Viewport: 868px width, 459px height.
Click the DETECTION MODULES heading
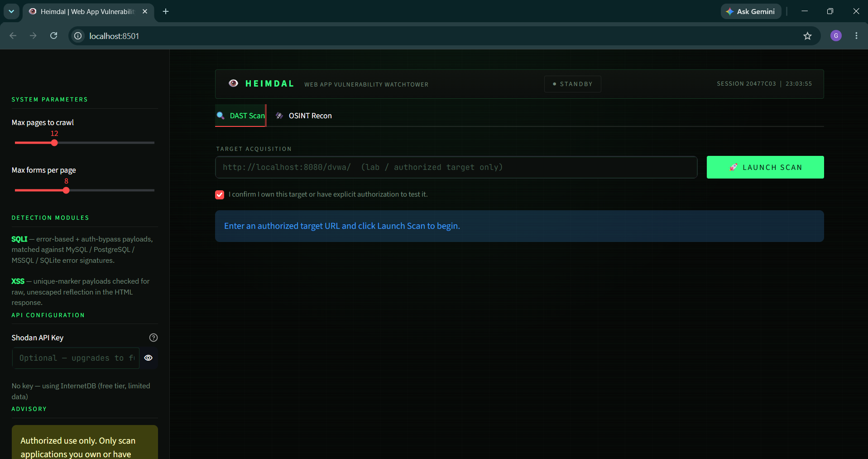point(50,217)
